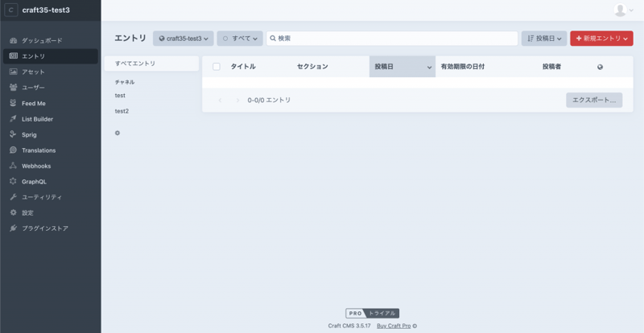Click the 有効期限の日付 column header
Viewport: 644px width, 333px height.
[x=462, y=67]
